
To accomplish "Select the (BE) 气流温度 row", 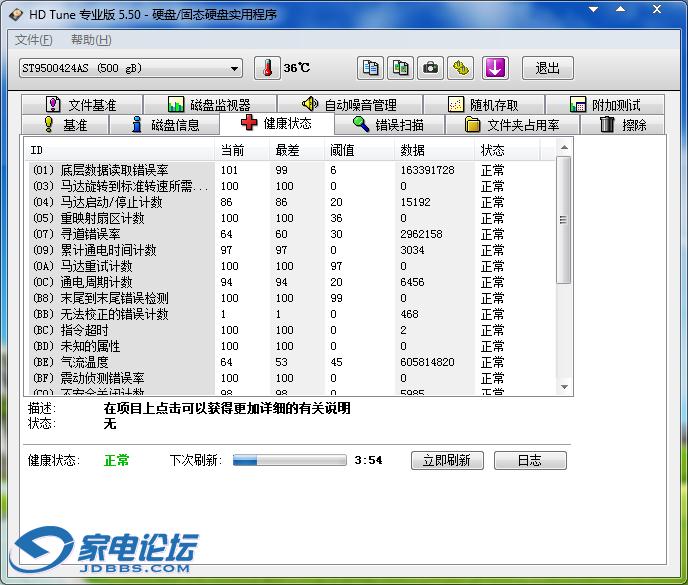I will [x=292, y=362].
